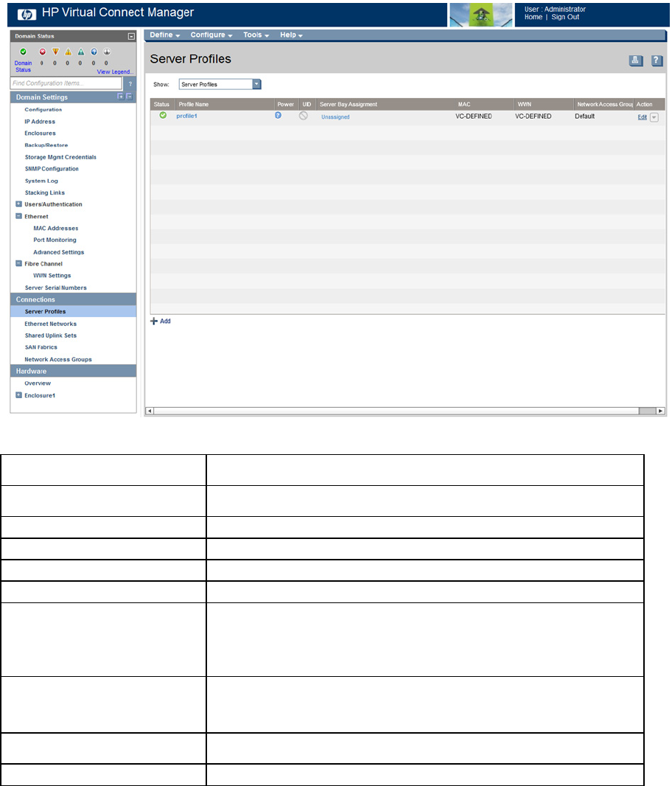Expand all Domain Settings tree items icon
The height and width of the screenshot is (786, 672).
120,97
